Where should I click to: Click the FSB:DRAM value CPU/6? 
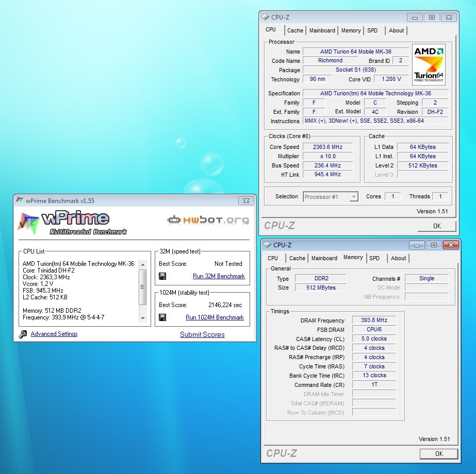(374, 329)
